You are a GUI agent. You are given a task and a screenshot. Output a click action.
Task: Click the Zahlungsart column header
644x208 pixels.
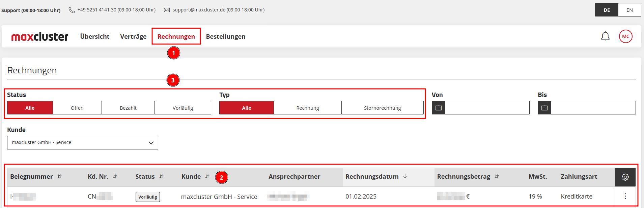pos(579,177)
